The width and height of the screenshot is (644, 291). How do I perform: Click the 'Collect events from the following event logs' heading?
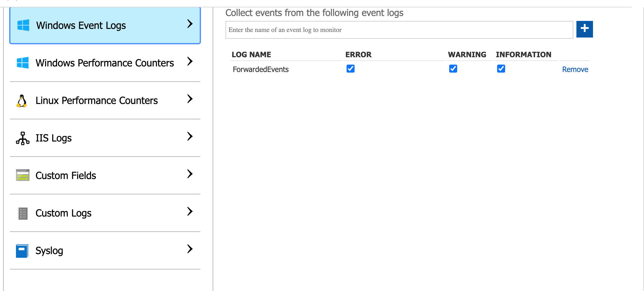314,13
